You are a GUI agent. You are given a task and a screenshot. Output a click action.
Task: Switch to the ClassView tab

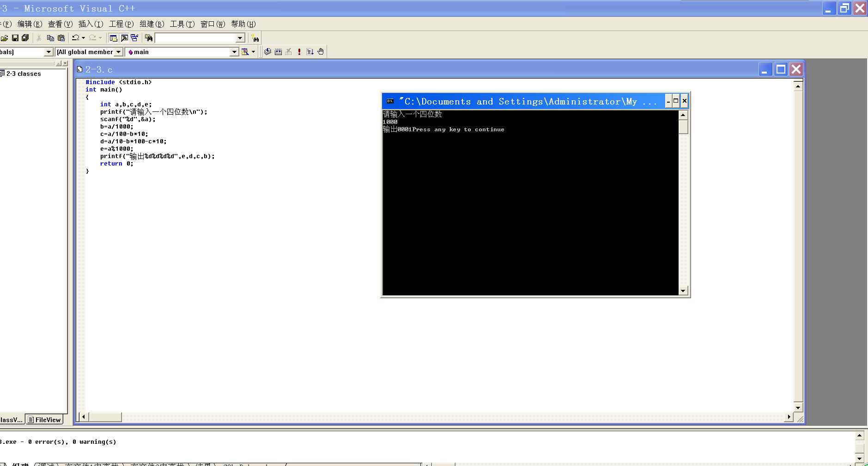pyautogui.click(x=12, y=420)
